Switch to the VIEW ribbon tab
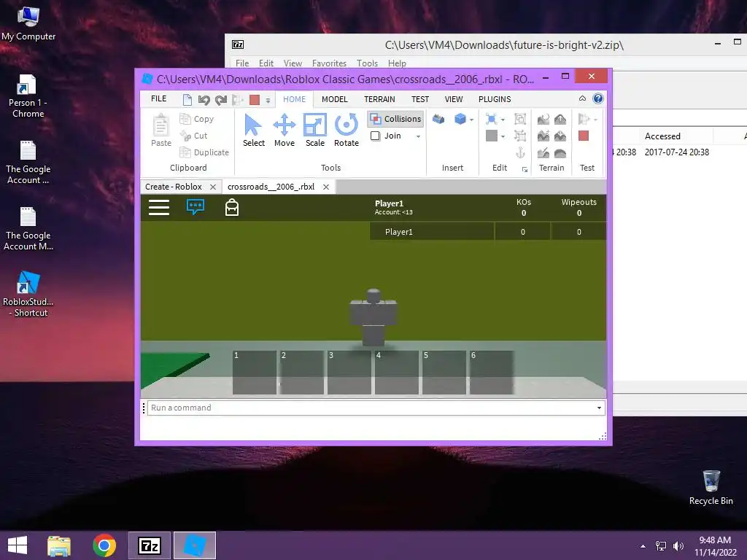 coord(454,99)
